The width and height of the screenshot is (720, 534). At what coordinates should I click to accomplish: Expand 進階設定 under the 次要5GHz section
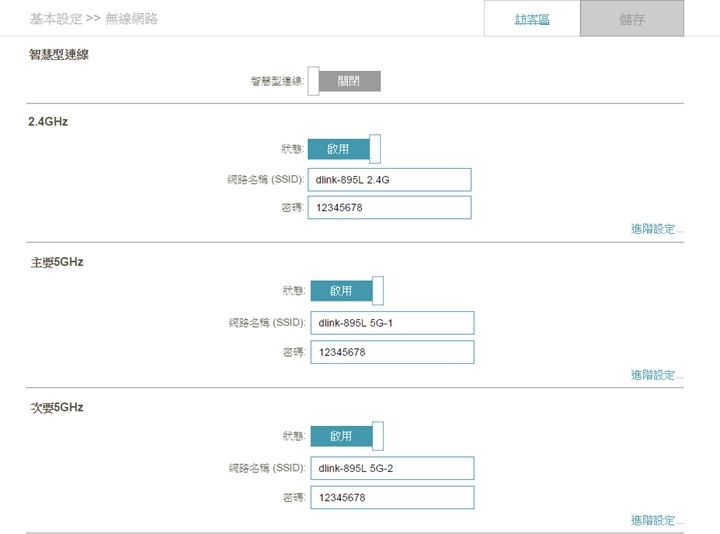pyautogui.click(x=657, y=520)
